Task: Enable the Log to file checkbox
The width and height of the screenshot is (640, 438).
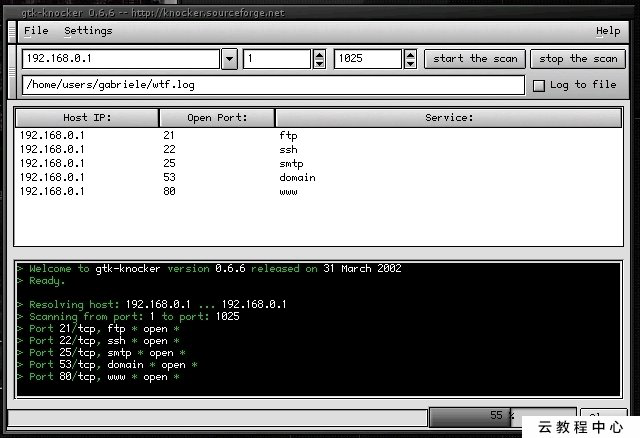Action: tap(539, 86)
